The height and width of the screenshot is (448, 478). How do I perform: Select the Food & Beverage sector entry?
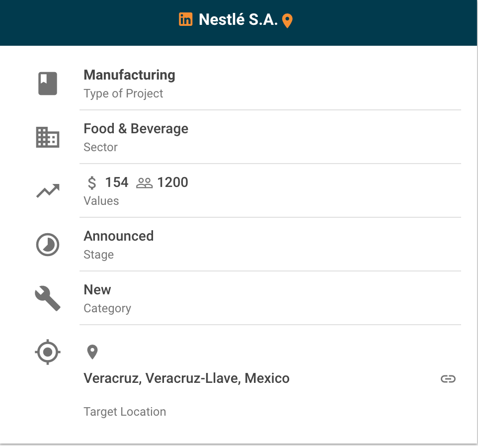click(136, 129)
